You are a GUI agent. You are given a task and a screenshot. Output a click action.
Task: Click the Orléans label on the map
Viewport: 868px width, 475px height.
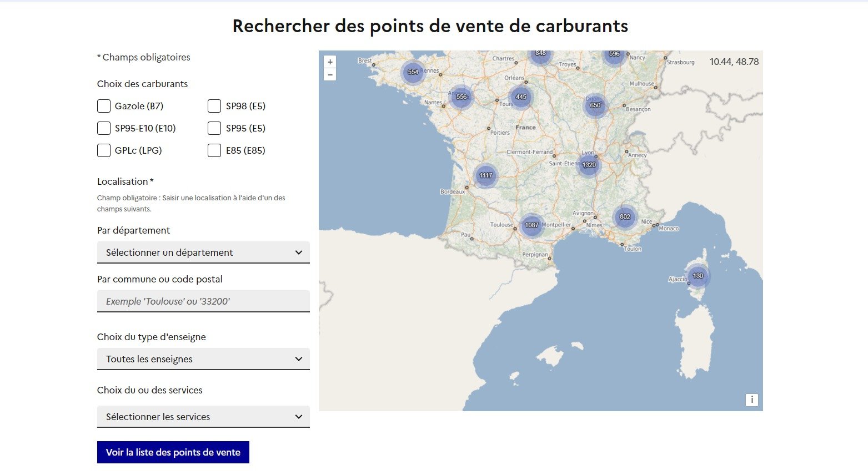click(514, 78)
